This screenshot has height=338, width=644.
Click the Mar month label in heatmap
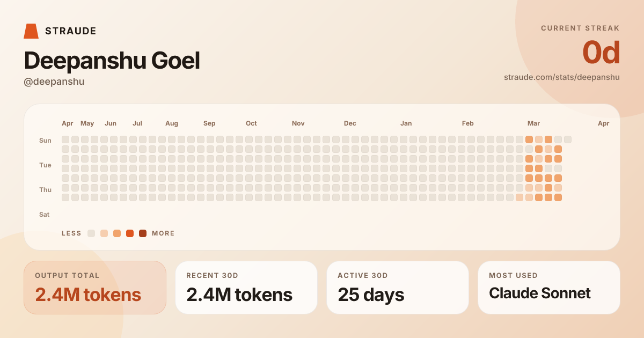coord(533,123)
